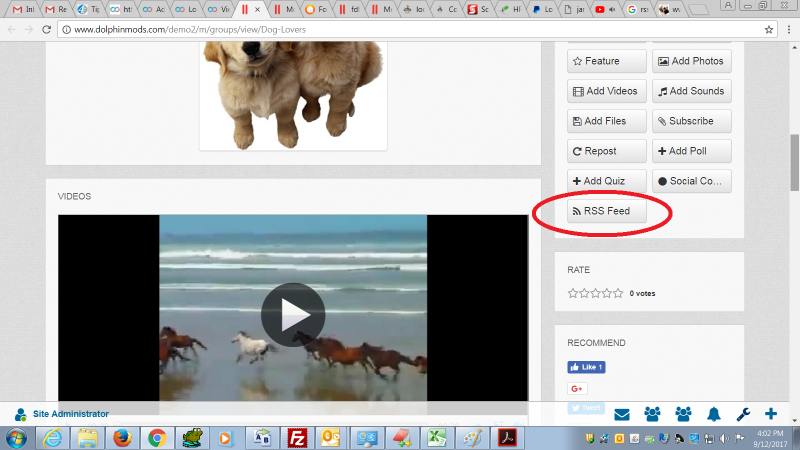Open the first people group icon
The height and width of the screenshot is (450, 800).
pos(652,414)
